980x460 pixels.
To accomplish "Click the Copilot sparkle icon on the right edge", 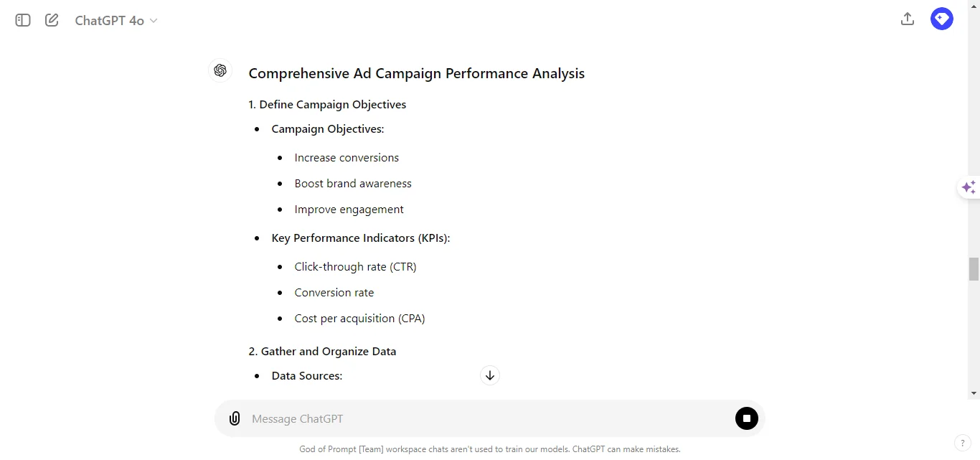I will (969, 187).
